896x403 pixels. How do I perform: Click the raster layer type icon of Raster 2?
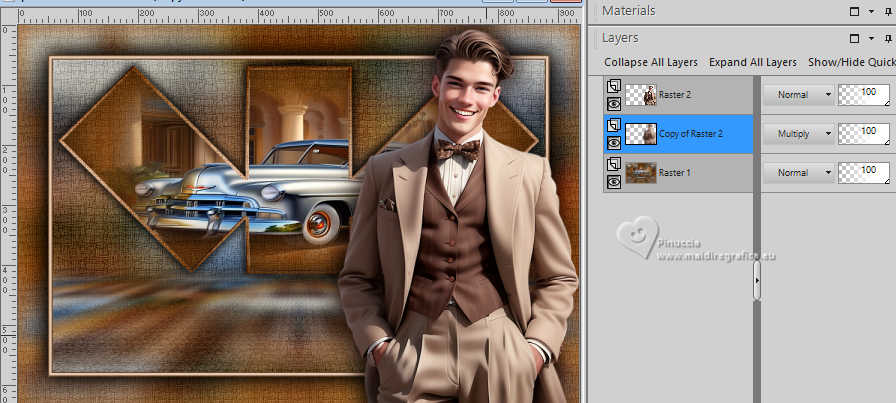point(612,86)
